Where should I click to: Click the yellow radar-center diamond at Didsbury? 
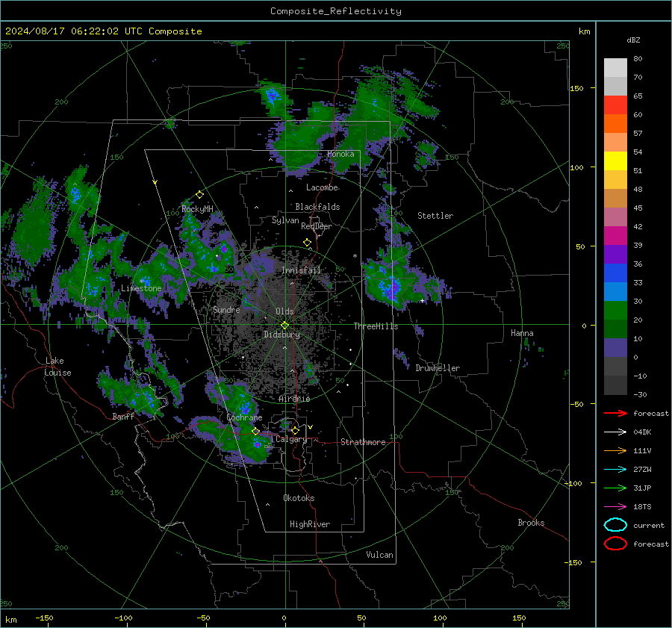[284, 326]
